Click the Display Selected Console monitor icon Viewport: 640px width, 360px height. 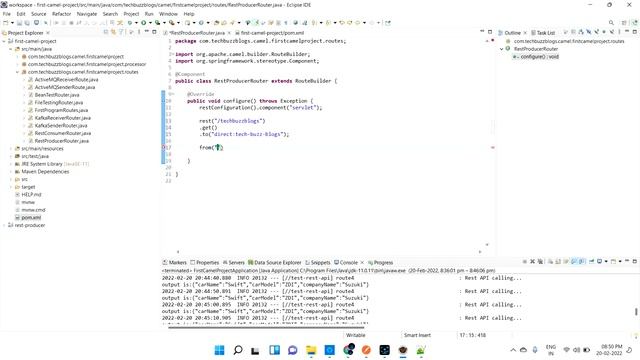600,261
